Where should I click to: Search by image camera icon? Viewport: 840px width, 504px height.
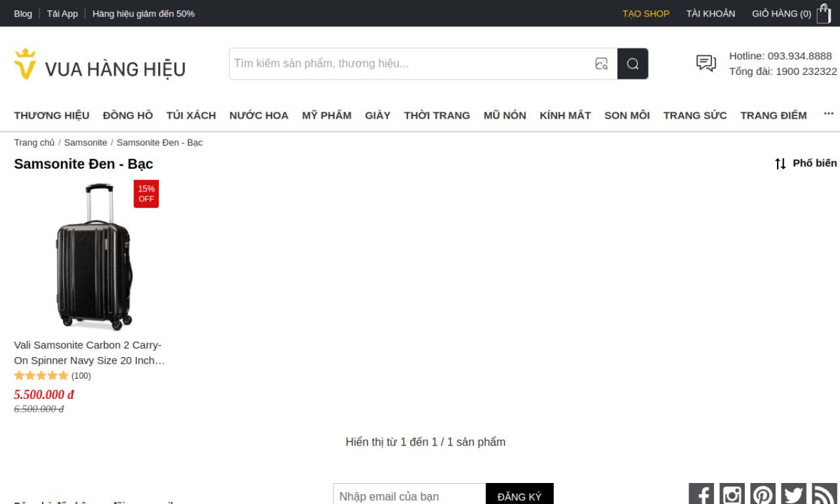coord(601,64)
